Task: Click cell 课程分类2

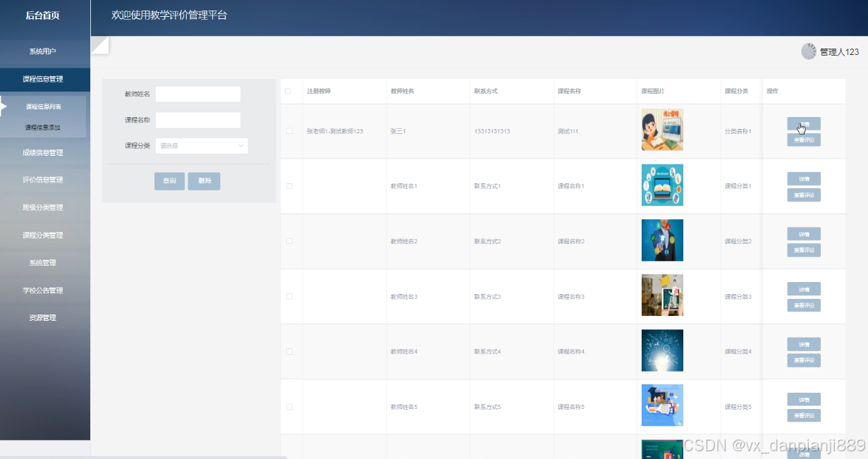Action: coord(738,241)
